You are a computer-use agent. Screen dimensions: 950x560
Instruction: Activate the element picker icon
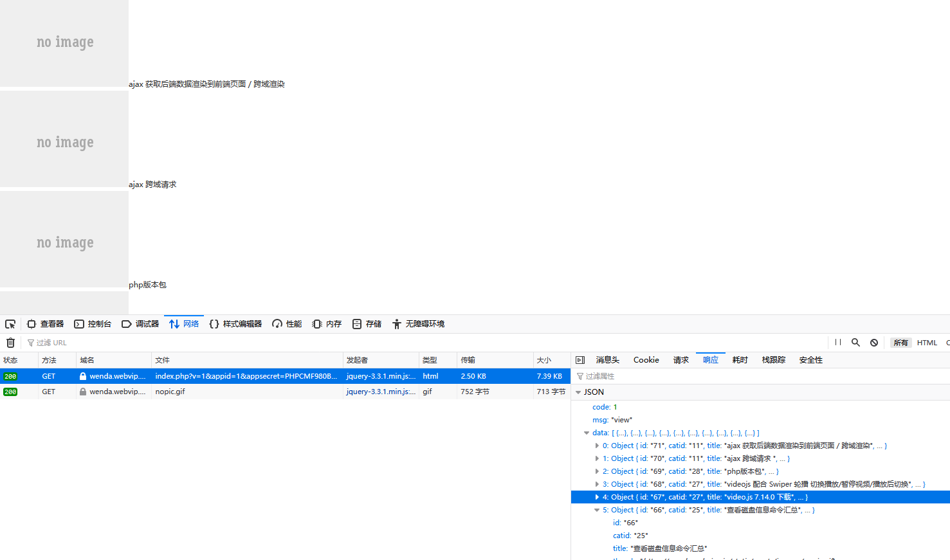point(10,324)
